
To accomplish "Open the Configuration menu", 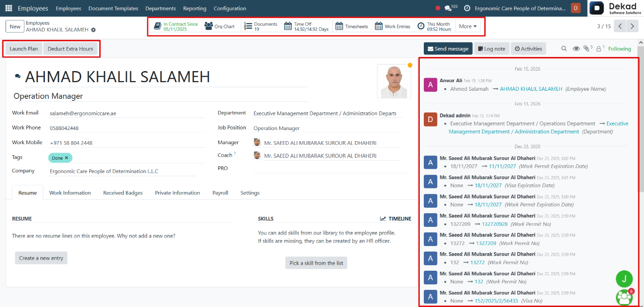I will [x=230, y=9].
